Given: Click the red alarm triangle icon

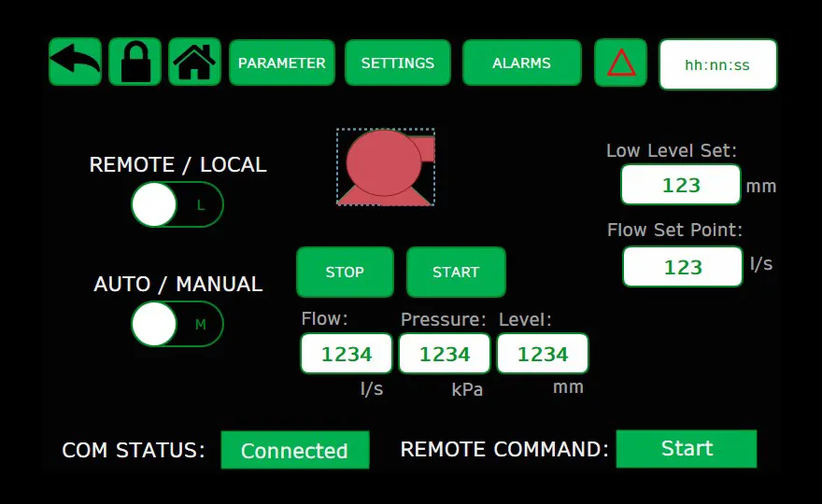Looking at the screenshot, I should [621, 63].
